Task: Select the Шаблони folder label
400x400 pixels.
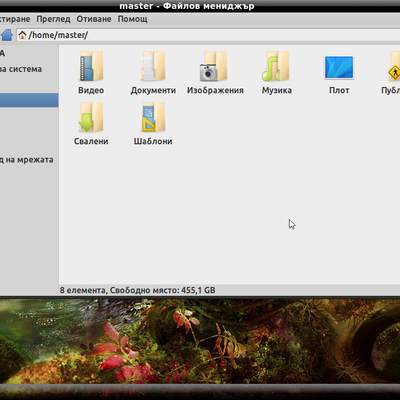Action: coord(153,141)
